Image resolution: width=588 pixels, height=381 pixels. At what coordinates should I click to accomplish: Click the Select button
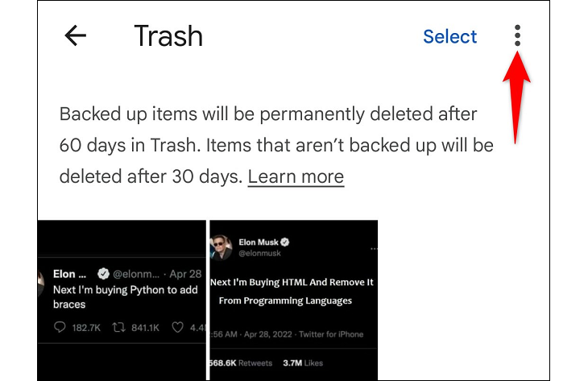449,36
